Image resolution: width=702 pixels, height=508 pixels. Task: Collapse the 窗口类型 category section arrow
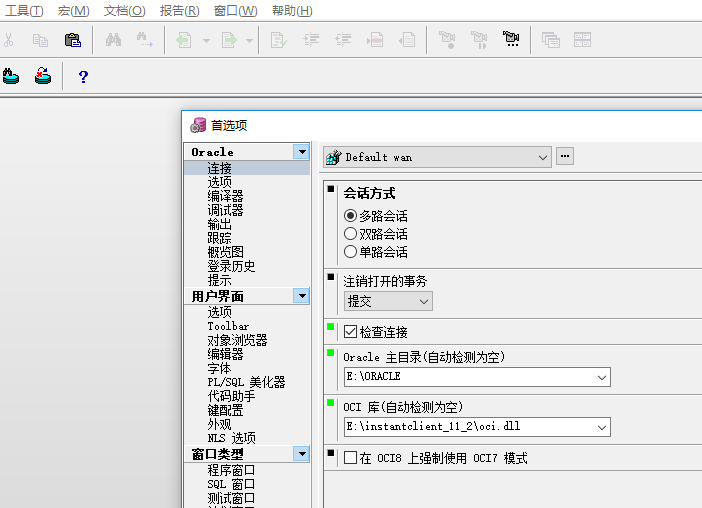[302, 454]
